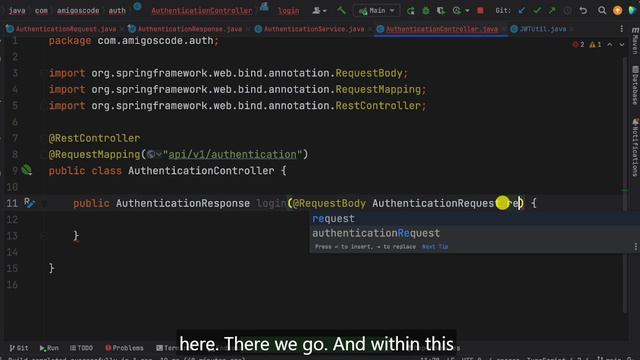Click the 'Next Tip' link
640x360 pixels.
tap(435, 247)
